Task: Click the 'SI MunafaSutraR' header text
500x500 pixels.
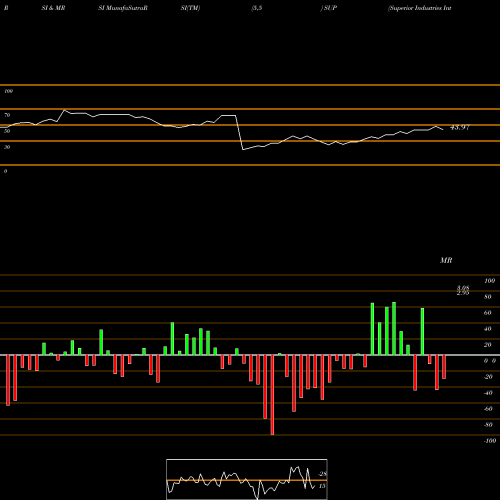Action: point(123,8)
